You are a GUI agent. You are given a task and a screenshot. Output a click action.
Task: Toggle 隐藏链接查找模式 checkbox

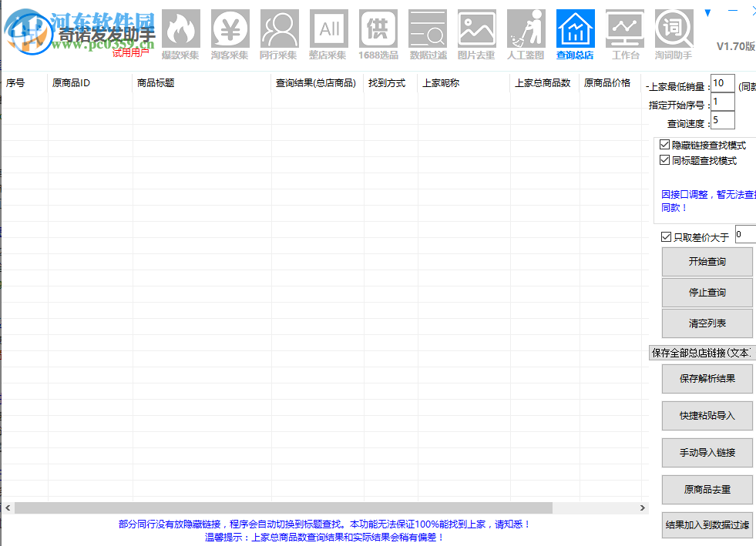[x=665, y=145]
